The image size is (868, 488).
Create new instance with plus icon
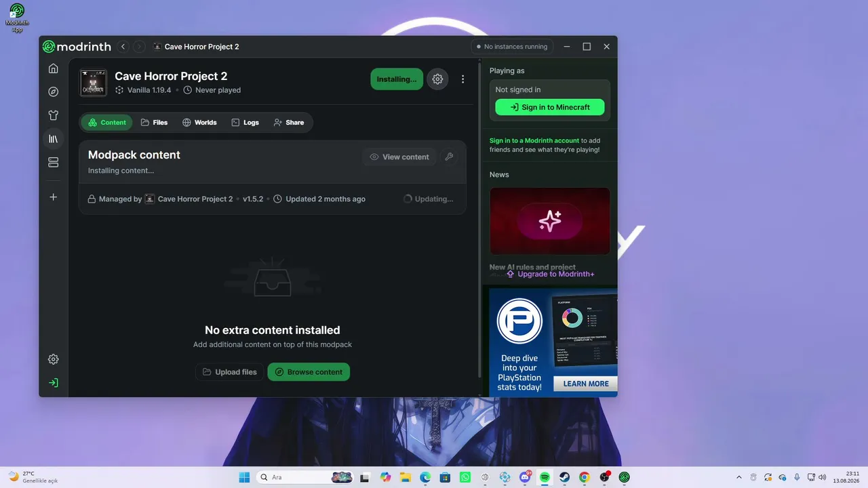54,197
